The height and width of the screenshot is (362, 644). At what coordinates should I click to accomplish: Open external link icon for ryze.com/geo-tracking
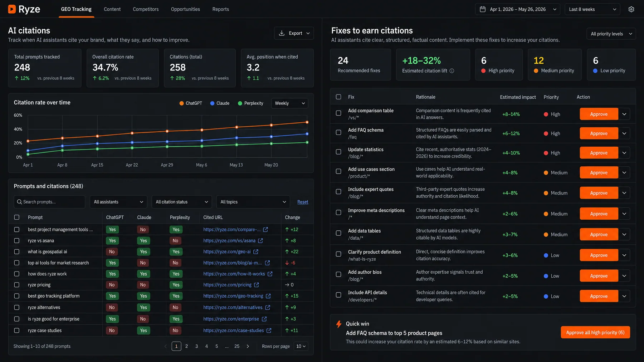click(x=268, y=296)
